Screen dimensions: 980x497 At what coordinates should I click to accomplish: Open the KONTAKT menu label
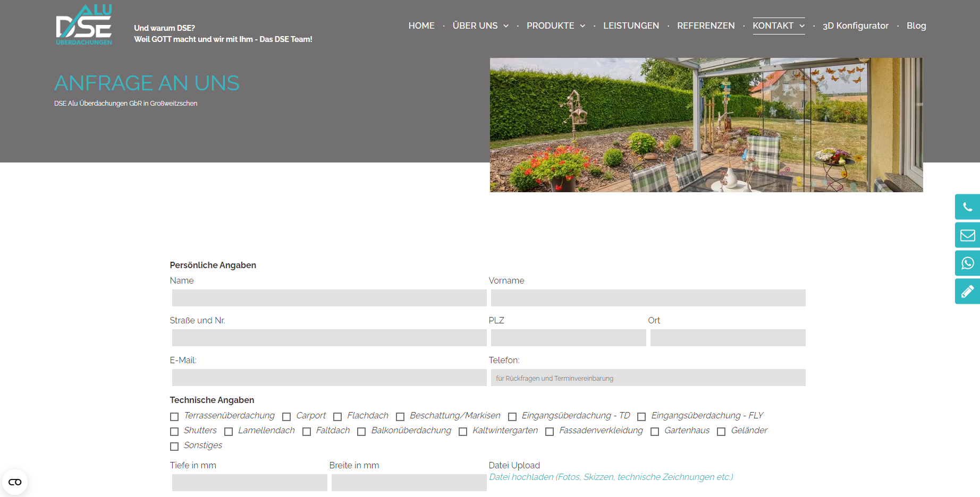click(773, 25)
